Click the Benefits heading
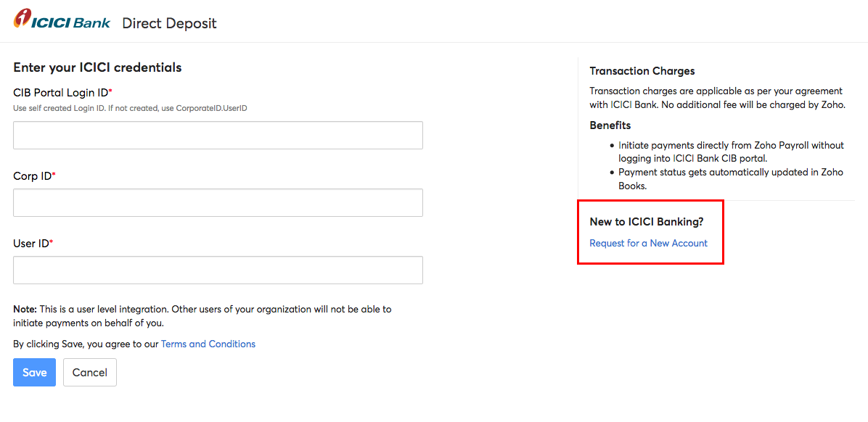868x422 pixels. click(610, 125)
